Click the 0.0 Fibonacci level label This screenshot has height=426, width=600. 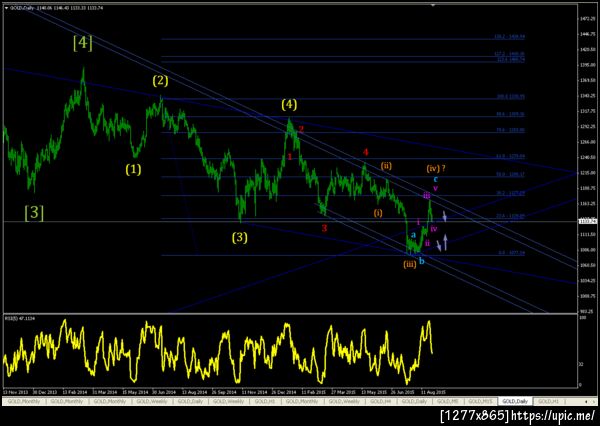pos(511,253)
